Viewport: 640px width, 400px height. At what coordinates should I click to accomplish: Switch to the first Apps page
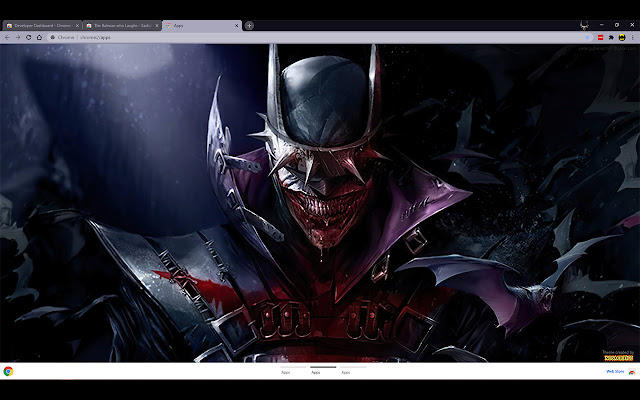coord(293,370)
